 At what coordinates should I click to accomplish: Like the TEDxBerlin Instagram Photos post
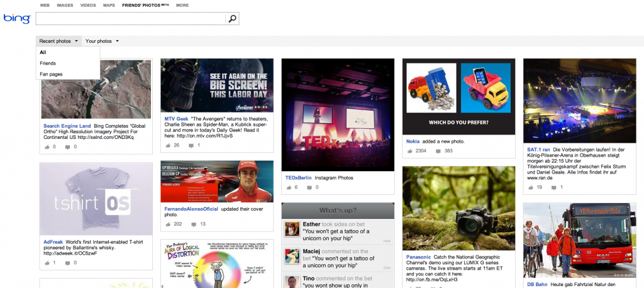(x=289, y=187)
